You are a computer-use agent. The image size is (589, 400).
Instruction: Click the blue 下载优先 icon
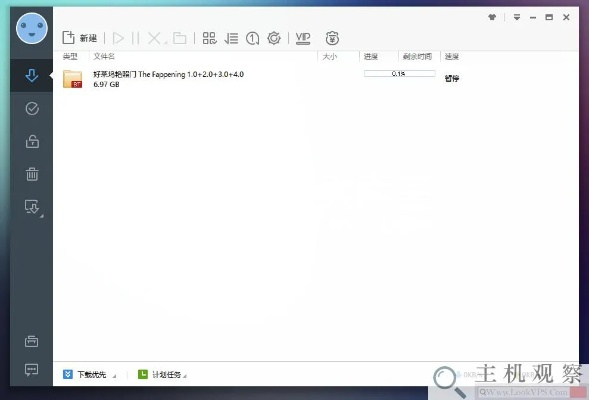click(68, 374)
